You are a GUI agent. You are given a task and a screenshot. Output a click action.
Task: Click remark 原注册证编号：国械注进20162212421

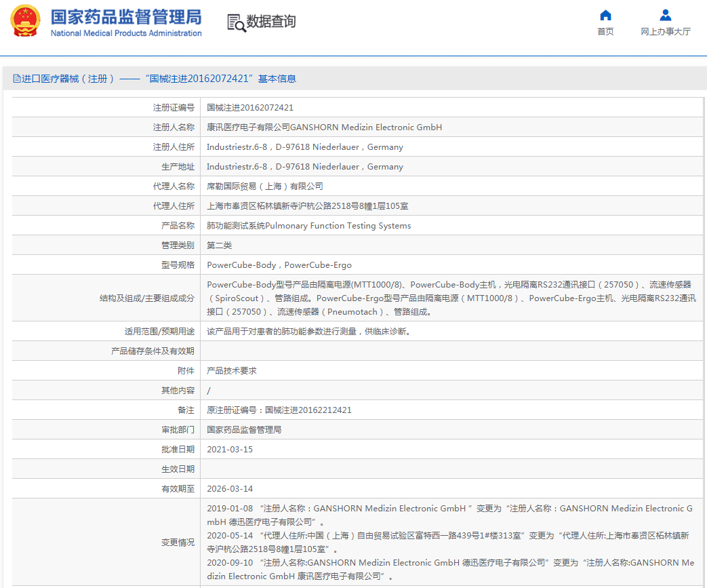click(x=279, y=410)
